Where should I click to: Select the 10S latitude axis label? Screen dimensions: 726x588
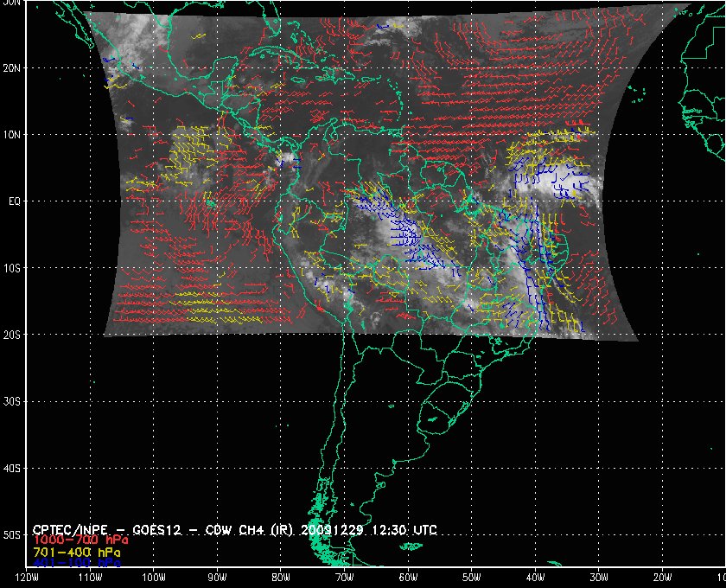(11, 268)
